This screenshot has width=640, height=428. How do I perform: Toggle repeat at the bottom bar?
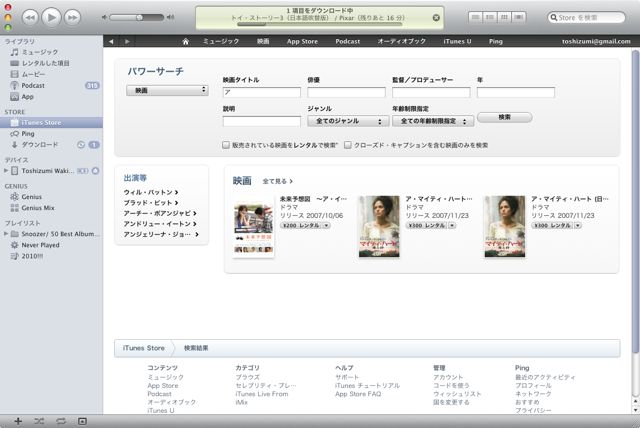pyautogui.click(x=61, y=421)
